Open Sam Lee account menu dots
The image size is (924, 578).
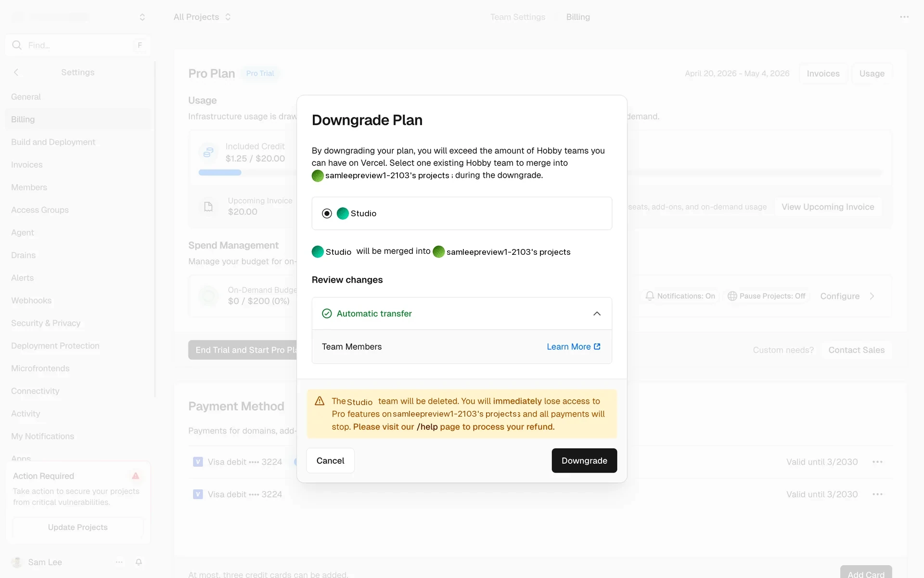tap(119, 562)
